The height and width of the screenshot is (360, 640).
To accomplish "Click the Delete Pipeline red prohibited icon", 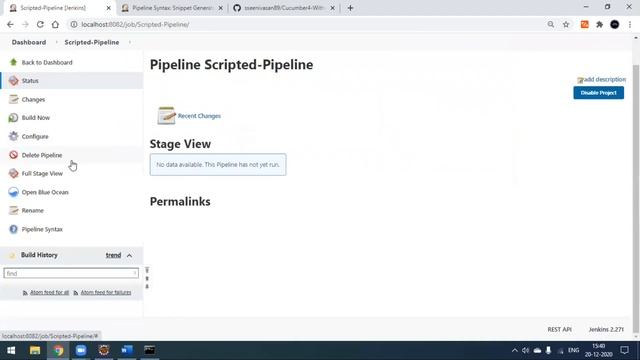I will 13,155.
